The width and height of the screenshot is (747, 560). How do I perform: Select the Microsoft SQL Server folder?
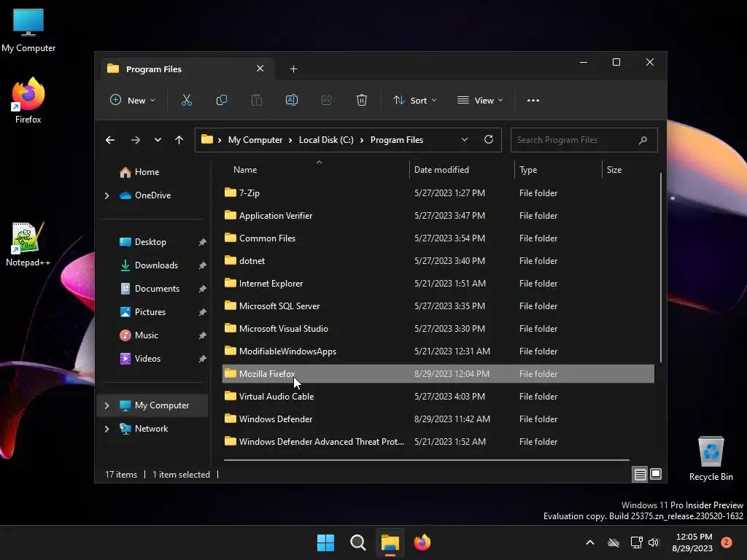tap(438, 306)
